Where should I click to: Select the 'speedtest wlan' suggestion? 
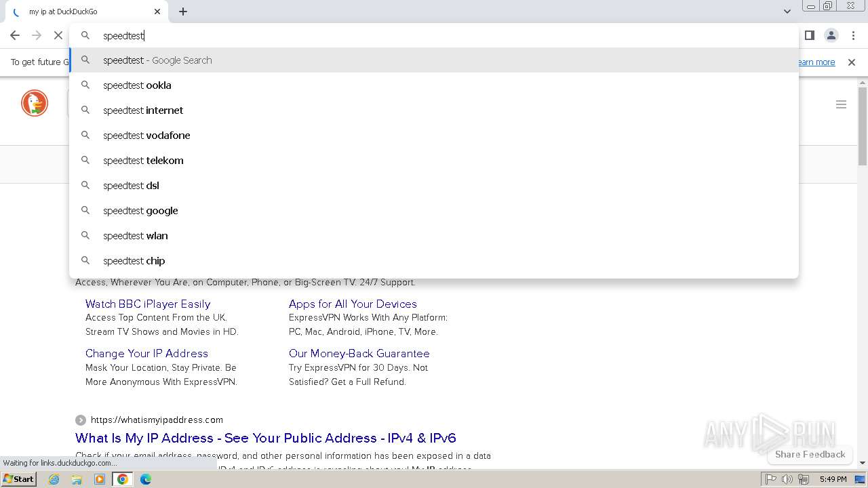tap(434, 236)
